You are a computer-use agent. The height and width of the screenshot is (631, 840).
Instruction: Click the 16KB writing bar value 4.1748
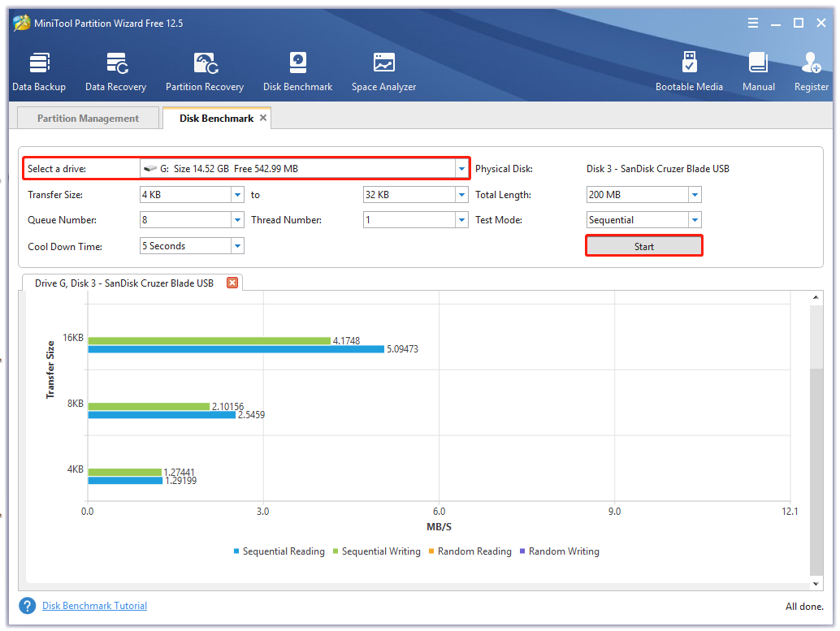point(346,341)
